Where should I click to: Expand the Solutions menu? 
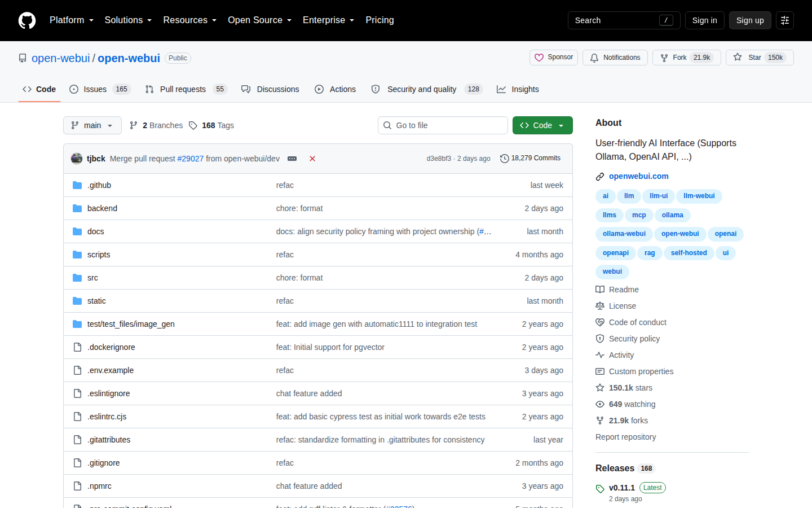(x=129, y=20)
